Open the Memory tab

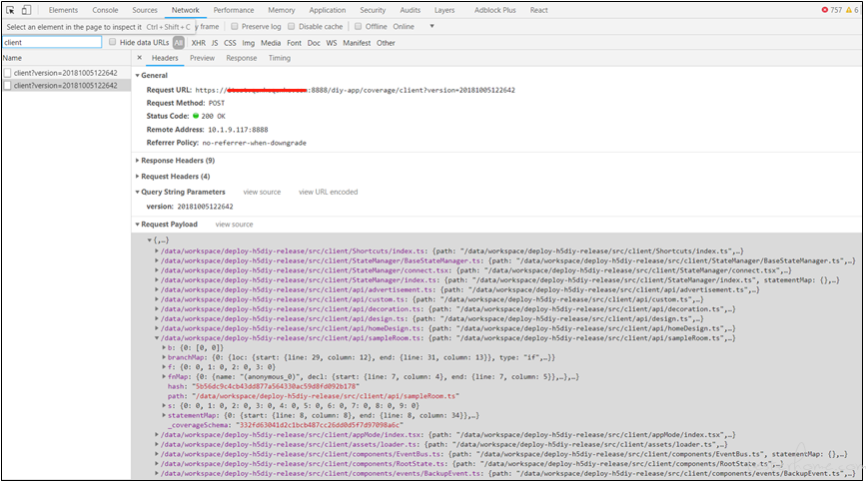(x=282, y=10)
